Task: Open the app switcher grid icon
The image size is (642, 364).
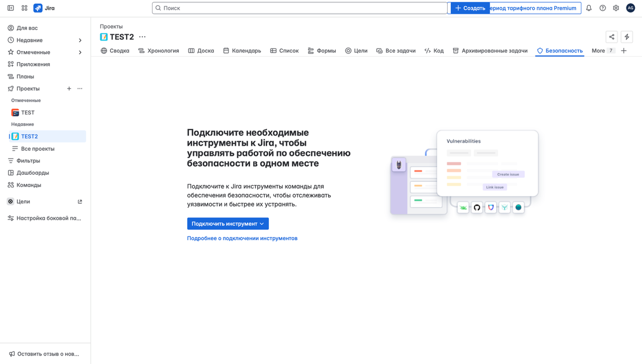Action: tap(24, 8)
